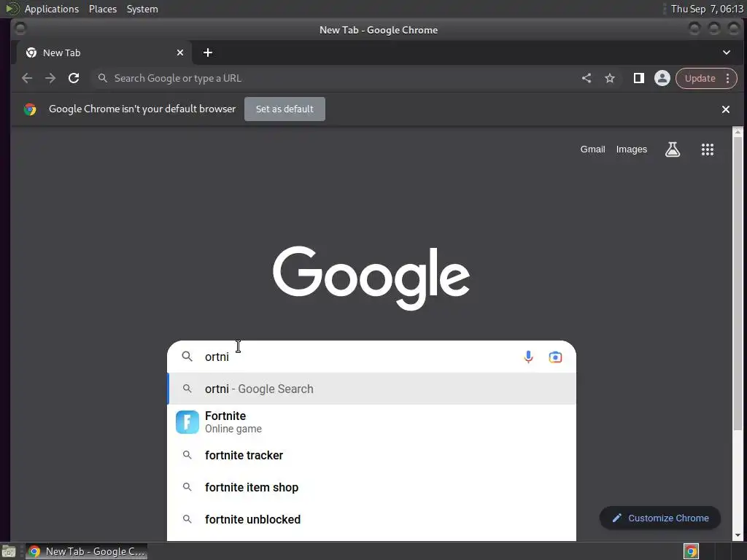Click the date and time clock
Image resolution: width=747 pixels, height=560 pixels.
[x=707, y=9]
